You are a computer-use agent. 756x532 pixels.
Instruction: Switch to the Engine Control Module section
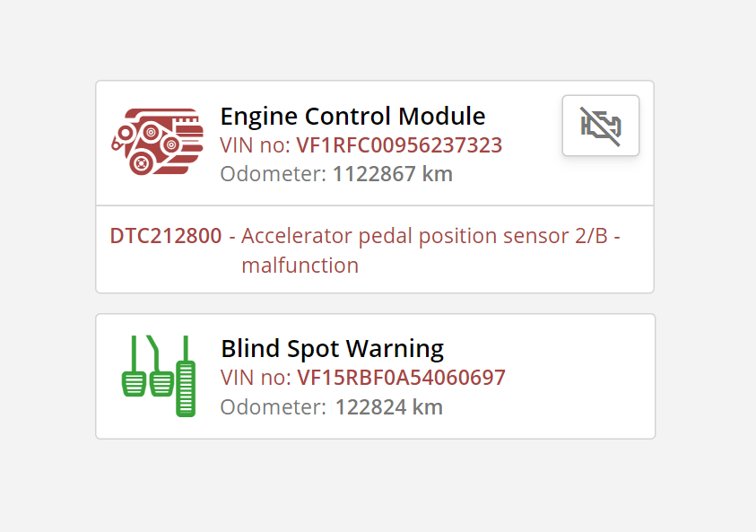pos(352,116)
